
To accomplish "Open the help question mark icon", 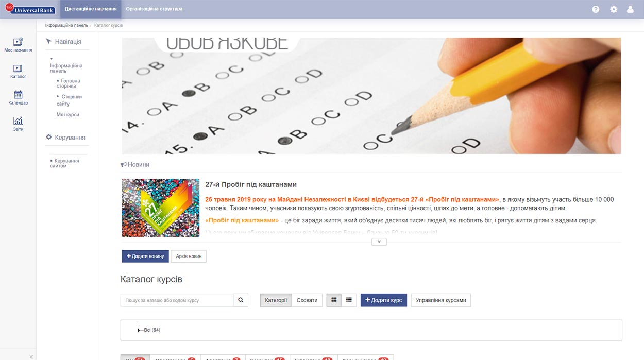I will pyautogui.click(x=596, y=9).
